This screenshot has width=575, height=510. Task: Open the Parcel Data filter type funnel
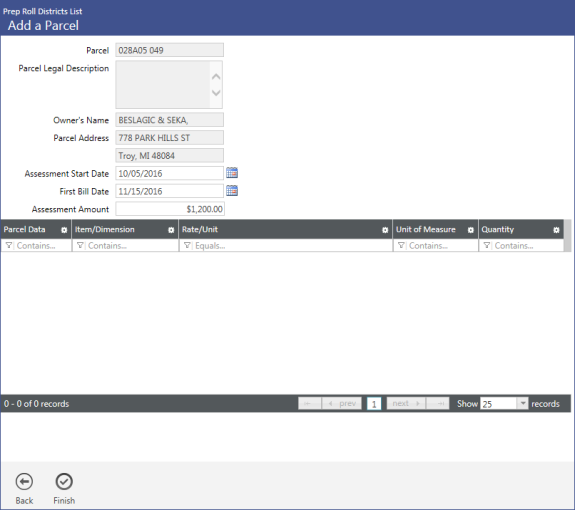point(9,245)
